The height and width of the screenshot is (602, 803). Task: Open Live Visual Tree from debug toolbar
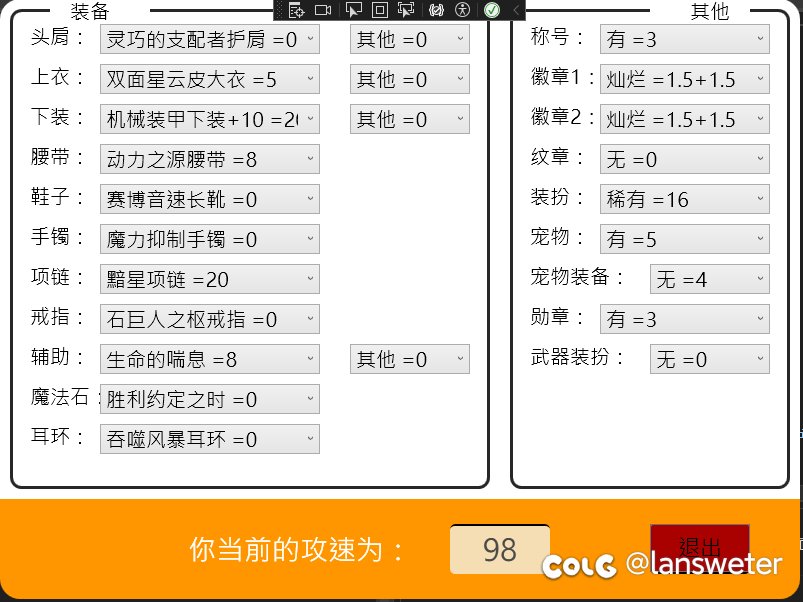pyautogui.click(x=296, y=10)
